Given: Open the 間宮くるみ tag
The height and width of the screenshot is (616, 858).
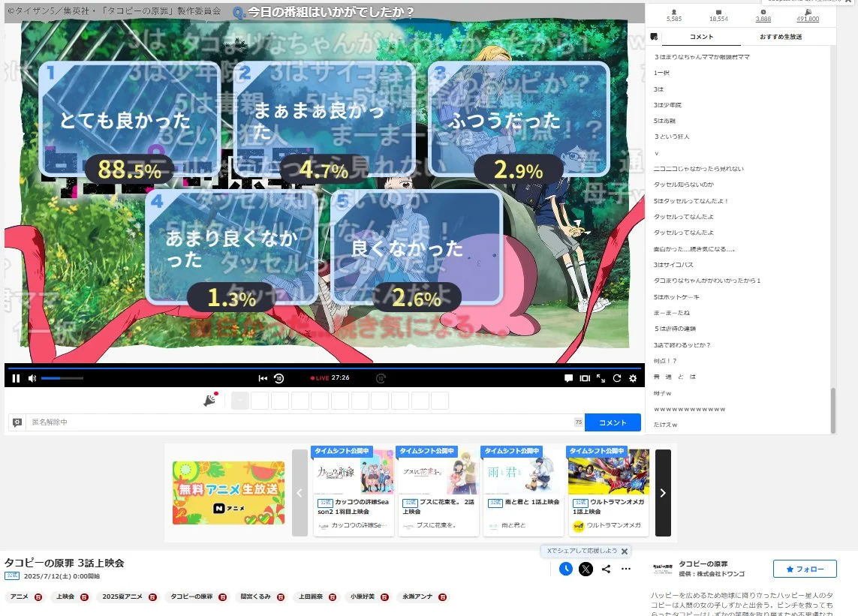Looking at the screenshot, I should pyautogui.click(x=256, y=596).
